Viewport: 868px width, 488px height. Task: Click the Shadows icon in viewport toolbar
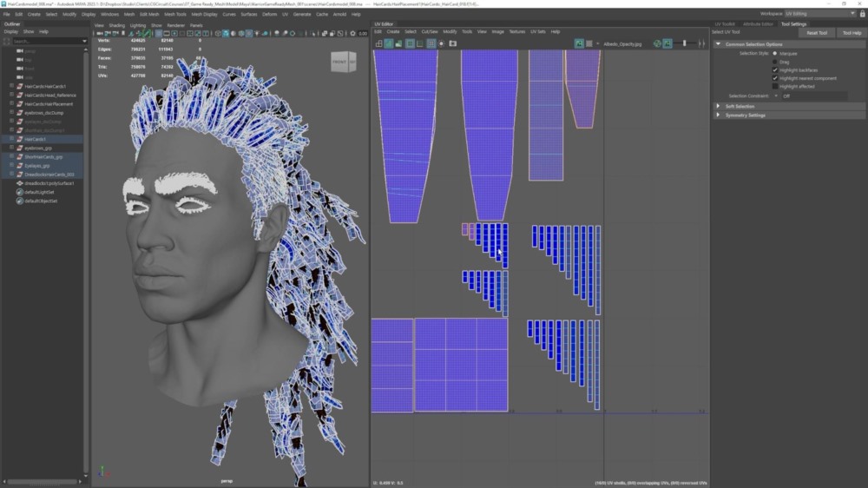(x=265, y=33)
